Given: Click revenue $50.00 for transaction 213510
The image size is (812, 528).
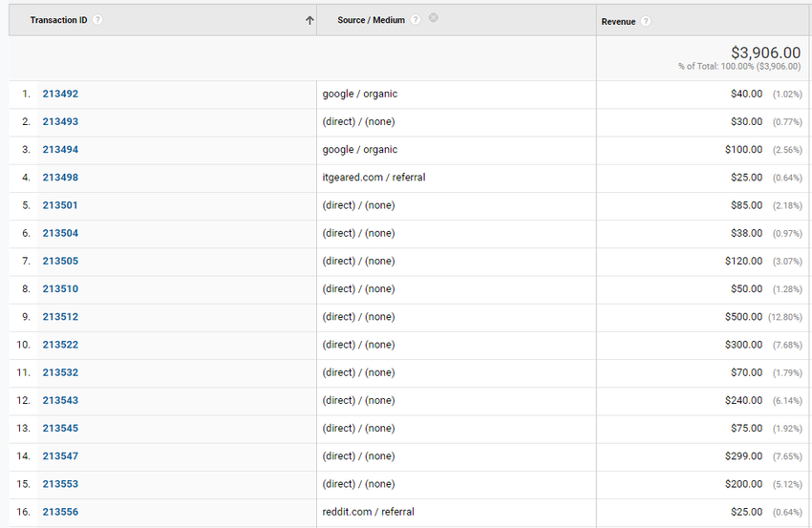Looking at the screenshot, I should coord(746,289).
